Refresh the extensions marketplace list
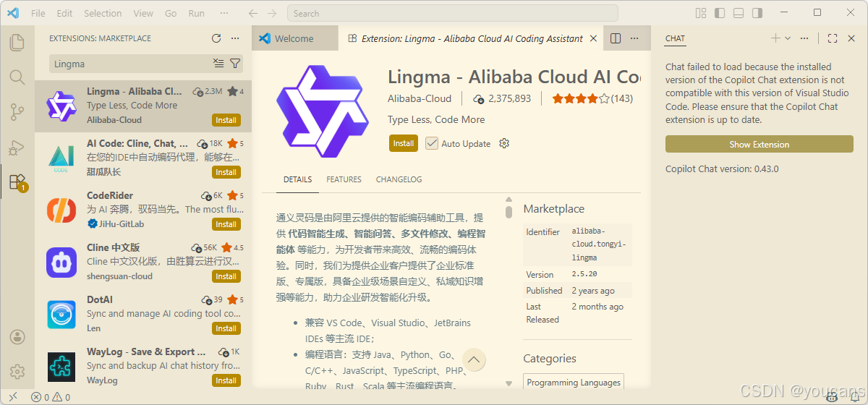This screenshot has height=405, width=868. 216,38
